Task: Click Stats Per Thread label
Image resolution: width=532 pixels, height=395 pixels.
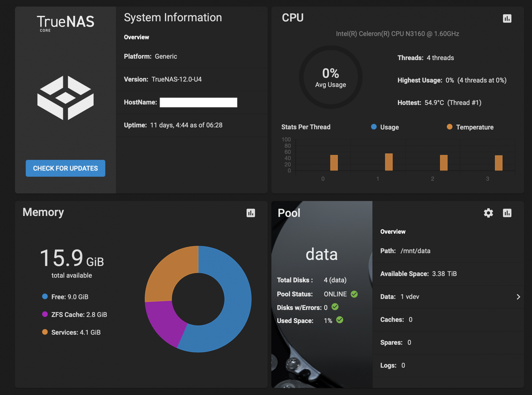Action: coord(306,127)
